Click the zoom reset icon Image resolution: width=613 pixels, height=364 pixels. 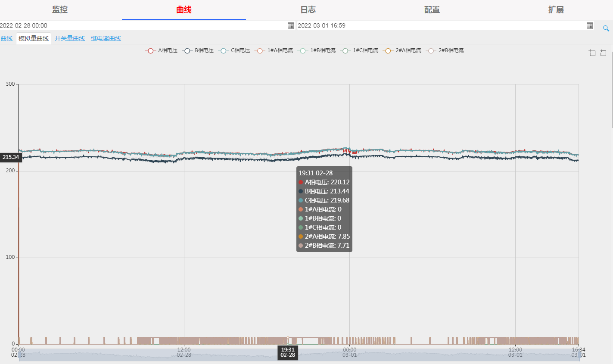(x=603, y=53)
